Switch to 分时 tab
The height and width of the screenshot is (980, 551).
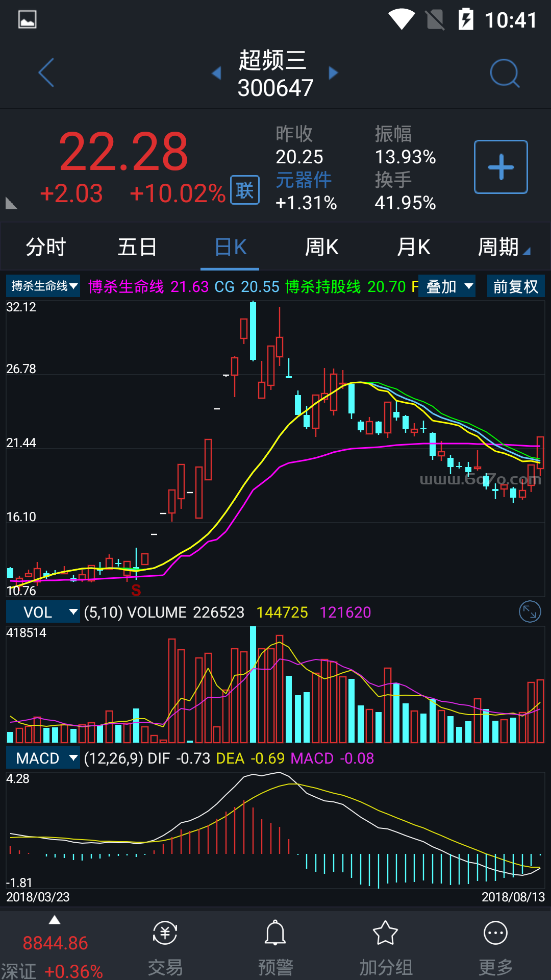(46, 247)
